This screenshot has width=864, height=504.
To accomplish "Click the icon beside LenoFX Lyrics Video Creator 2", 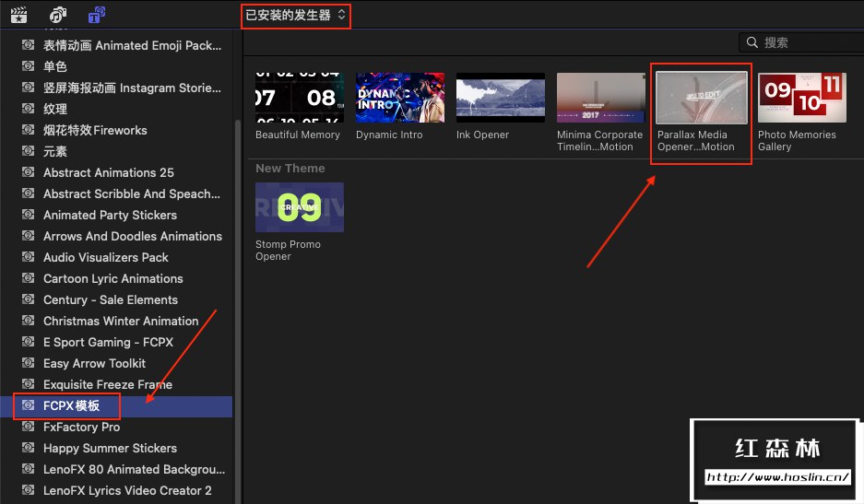I will 28,490.
